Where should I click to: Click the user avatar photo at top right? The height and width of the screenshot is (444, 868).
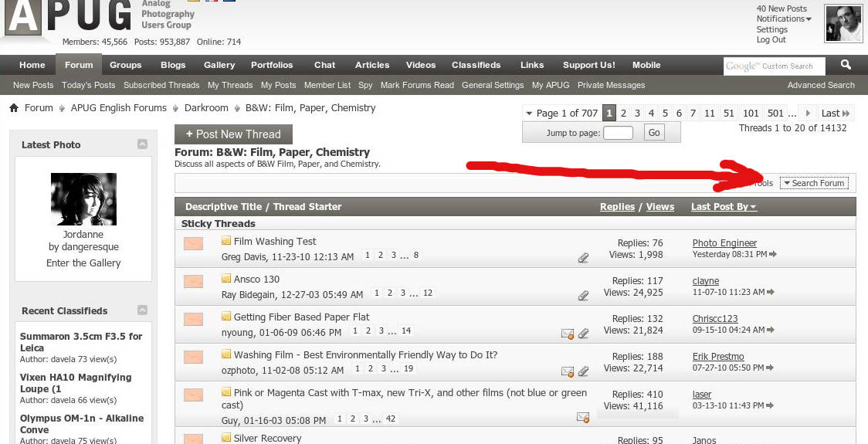(843, 23)
